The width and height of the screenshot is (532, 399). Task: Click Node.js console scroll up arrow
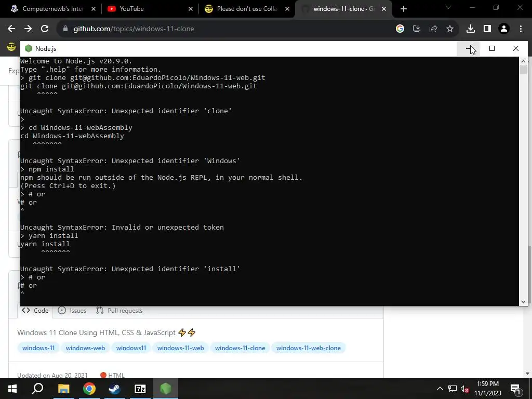point(523,61)
